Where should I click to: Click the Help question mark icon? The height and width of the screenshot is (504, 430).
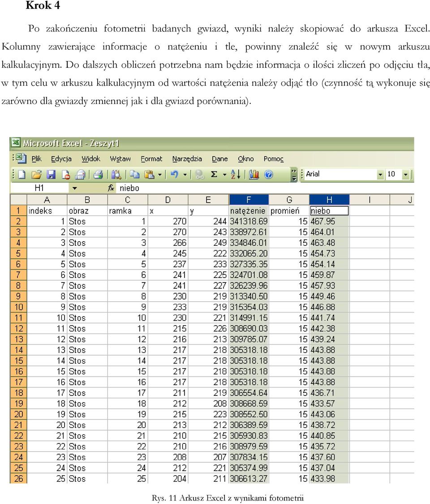[268, 174]
